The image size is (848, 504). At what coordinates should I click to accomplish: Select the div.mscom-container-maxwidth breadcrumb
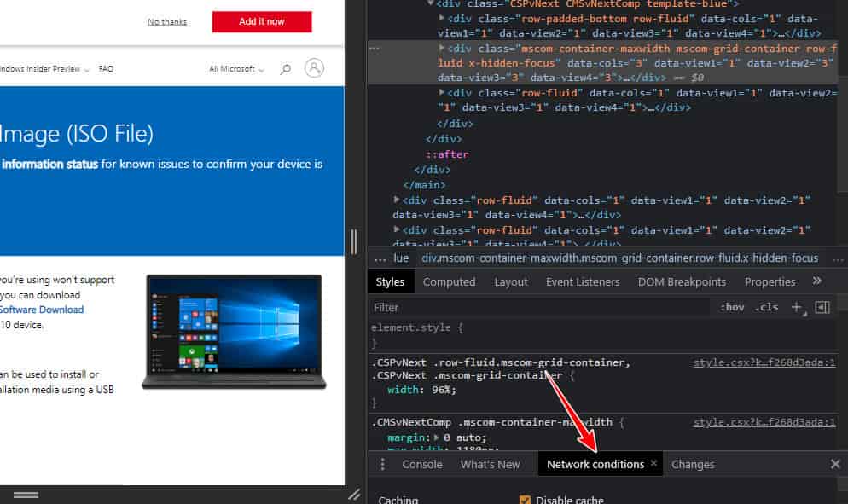tap(619, 258)
